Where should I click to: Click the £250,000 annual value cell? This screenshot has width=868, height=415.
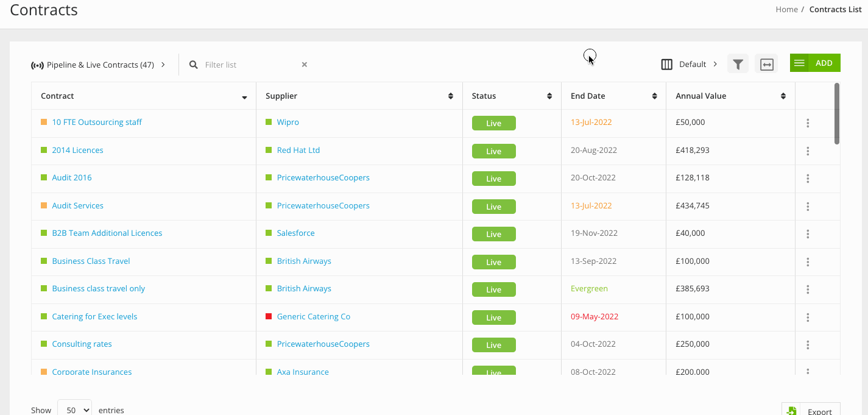coord(693,344)
